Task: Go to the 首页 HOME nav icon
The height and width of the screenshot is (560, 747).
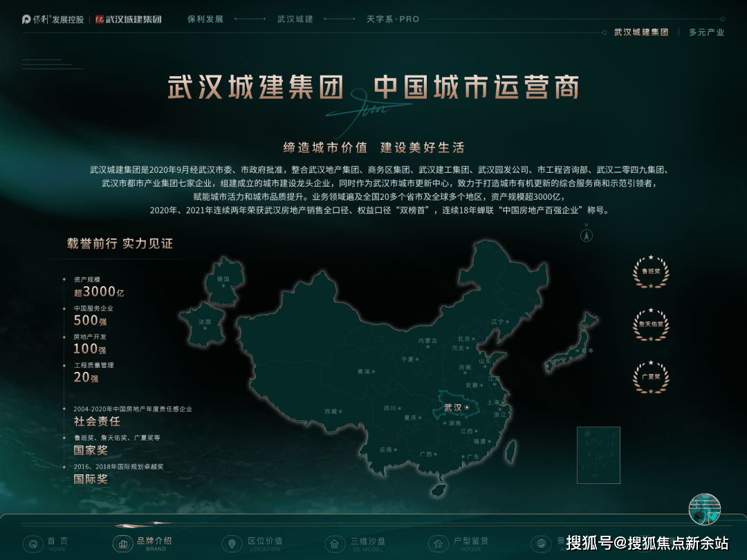Action: pos(32,543)
